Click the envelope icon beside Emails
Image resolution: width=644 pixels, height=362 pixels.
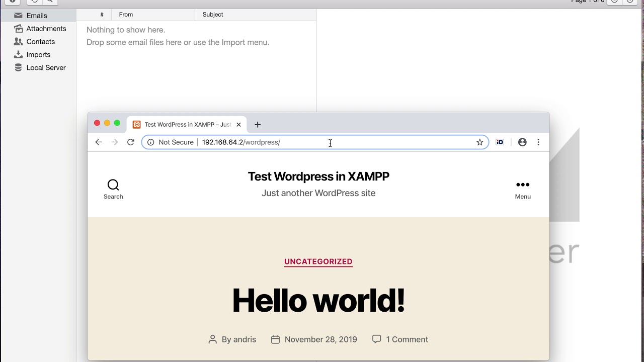(18, 16)
